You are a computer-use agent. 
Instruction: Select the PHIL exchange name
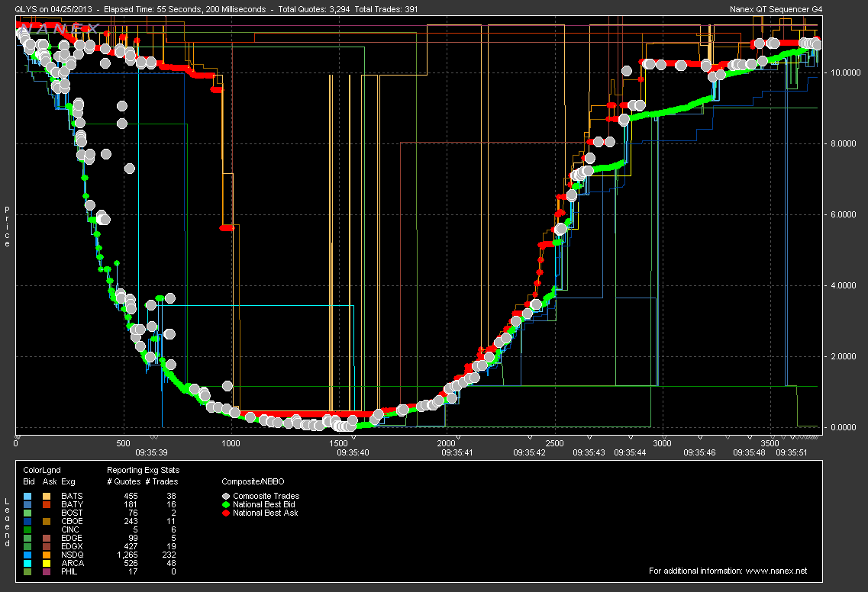69,571
